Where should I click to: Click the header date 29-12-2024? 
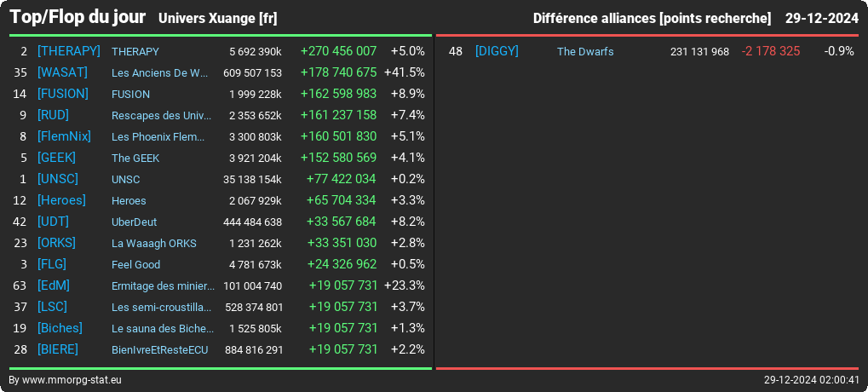pyautogui.click(x=821, y=18)
